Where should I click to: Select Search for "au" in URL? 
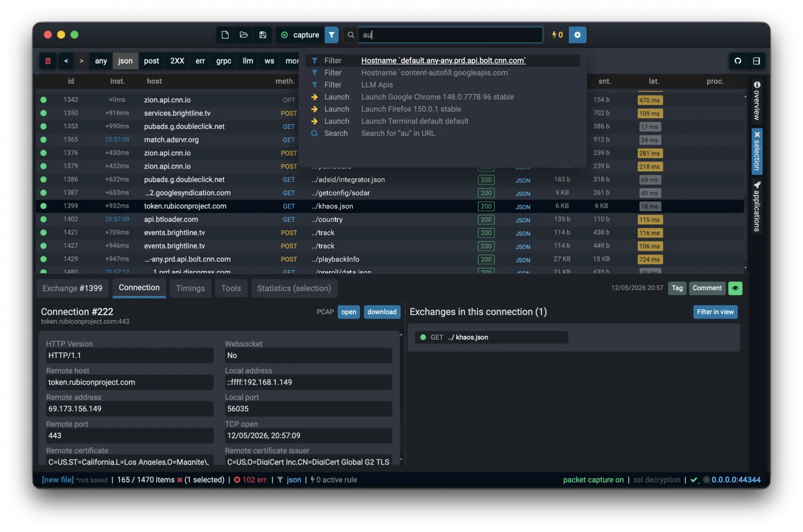coord(443,133)
